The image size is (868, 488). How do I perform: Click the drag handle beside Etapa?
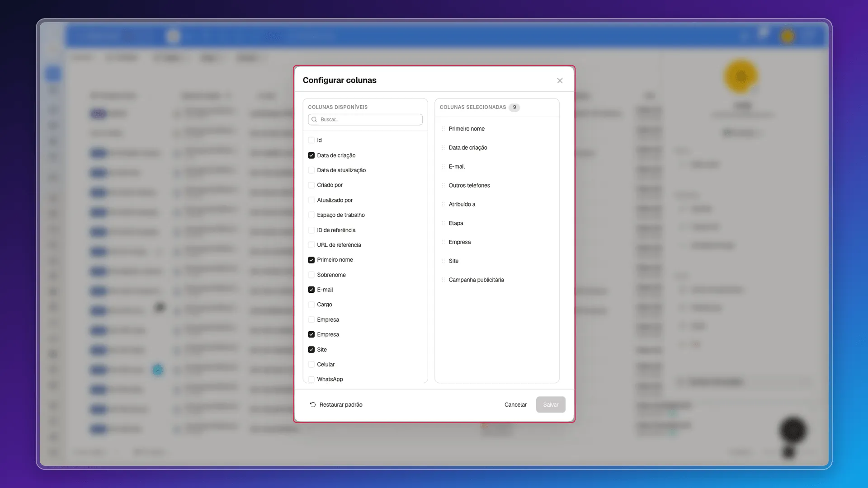pyautogui.click(x=443, y=223)
